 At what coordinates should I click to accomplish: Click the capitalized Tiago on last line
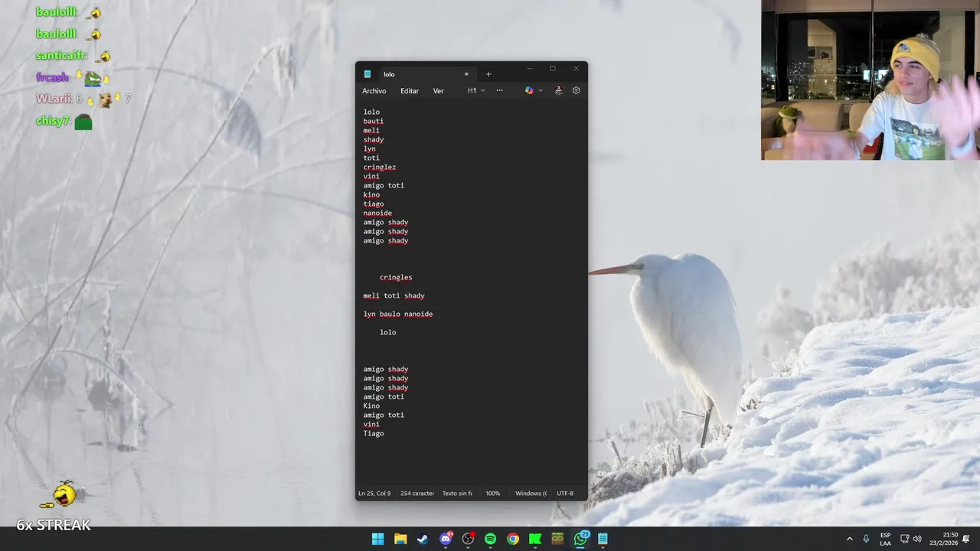tap(374, 433)
